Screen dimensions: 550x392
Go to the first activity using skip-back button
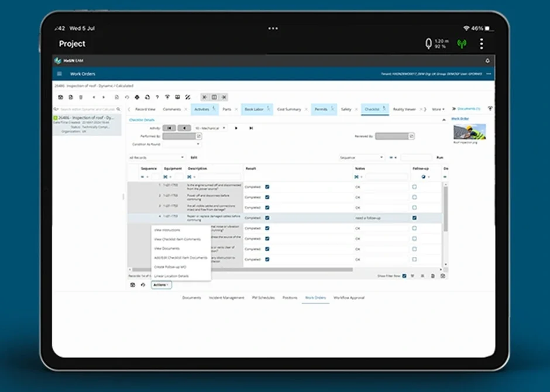tap(169, 128)
